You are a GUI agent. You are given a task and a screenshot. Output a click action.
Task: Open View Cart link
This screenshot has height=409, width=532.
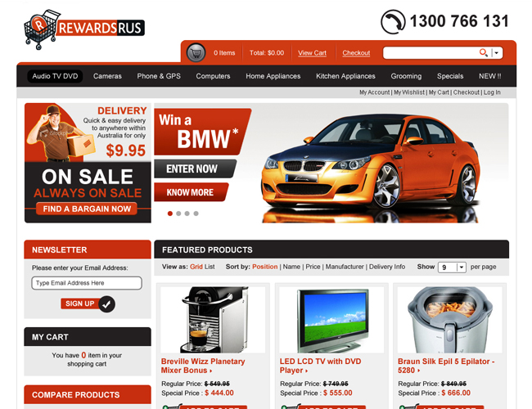pyautogui.click(x=312, y=53)
